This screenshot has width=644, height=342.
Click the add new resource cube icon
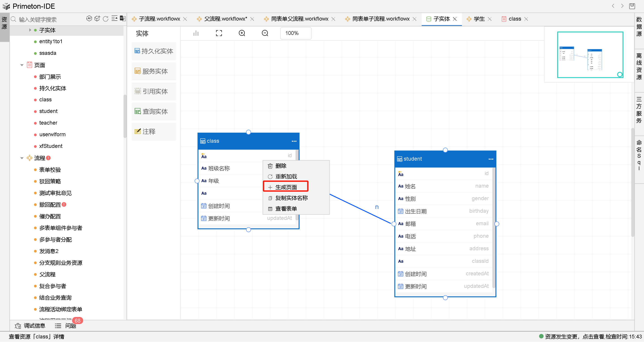(x=97, y=19)
